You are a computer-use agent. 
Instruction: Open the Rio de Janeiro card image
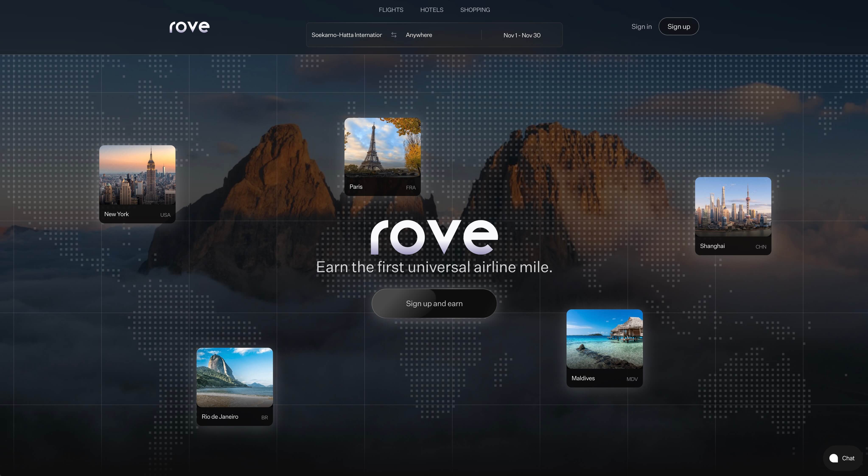tap(235, 377)
